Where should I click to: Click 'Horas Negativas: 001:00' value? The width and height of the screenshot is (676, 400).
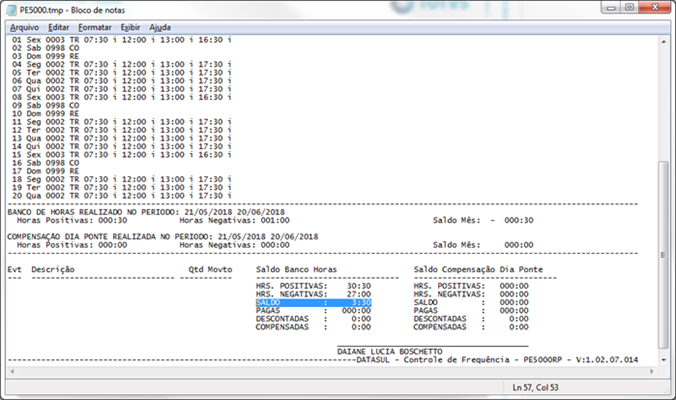[x=235, y=220]
